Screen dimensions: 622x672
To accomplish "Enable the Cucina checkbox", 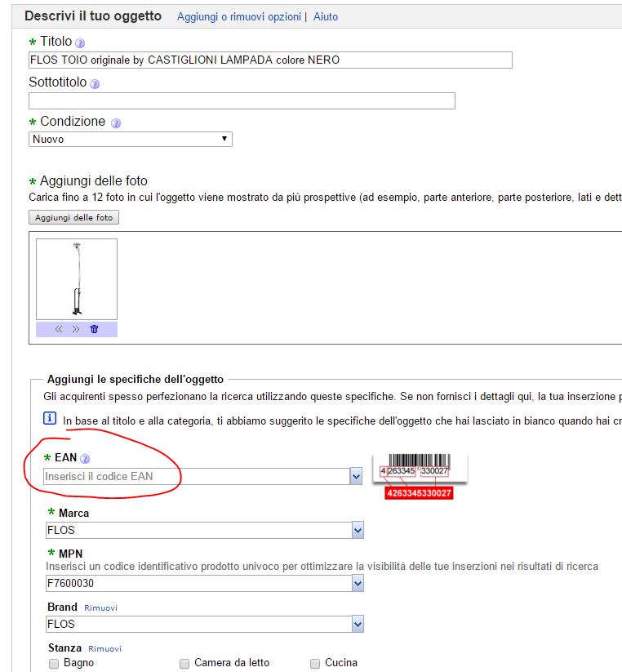I will pos(315,664).
